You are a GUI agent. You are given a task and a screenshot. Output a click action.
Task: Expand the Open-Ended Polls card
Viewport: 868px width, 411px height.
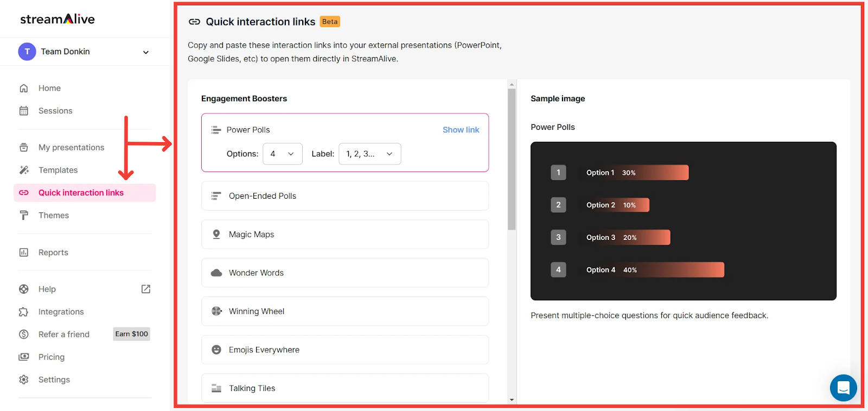coord(345,196)
